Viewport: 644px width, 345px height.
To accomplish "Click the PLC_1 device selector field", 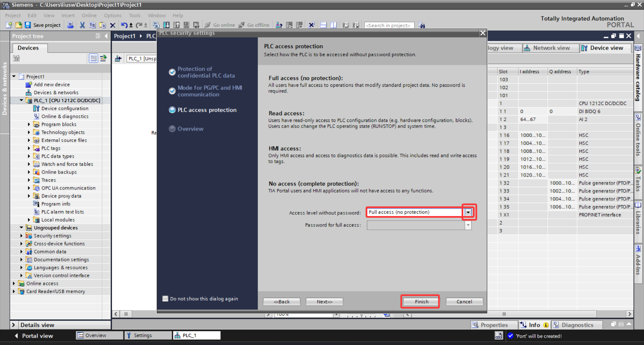I will 142,59.
